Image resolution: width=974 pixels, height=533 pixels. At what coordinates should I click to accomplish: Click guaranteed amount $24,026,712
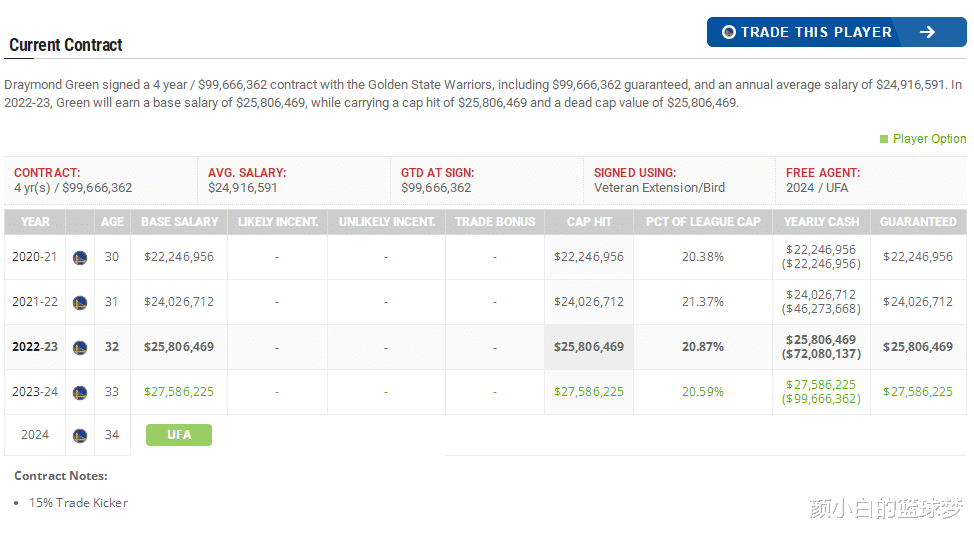point(917,302)
